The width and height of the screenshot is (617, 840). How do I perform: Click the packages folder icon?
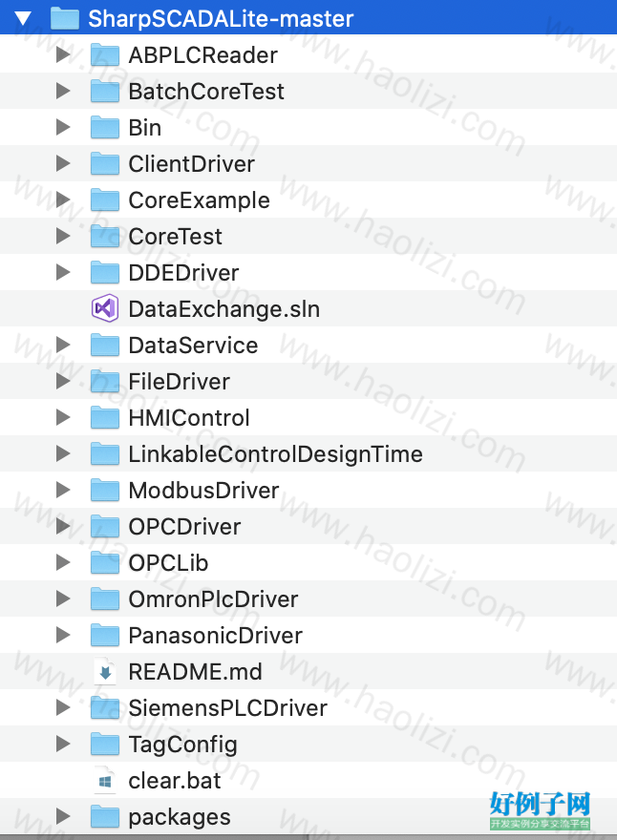(105, 816)
